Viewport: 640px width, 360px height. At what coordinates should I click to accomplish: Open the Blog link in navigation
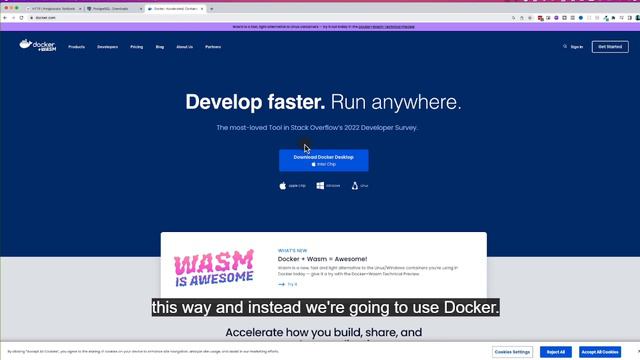tap(160, 47)
